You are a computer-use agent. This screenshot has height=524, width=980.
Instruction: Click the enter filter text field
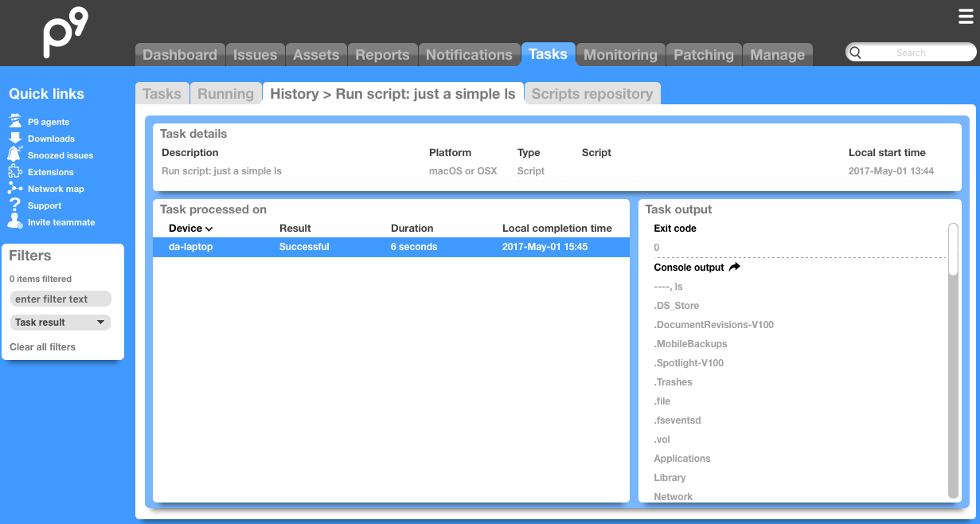point(61,299)
